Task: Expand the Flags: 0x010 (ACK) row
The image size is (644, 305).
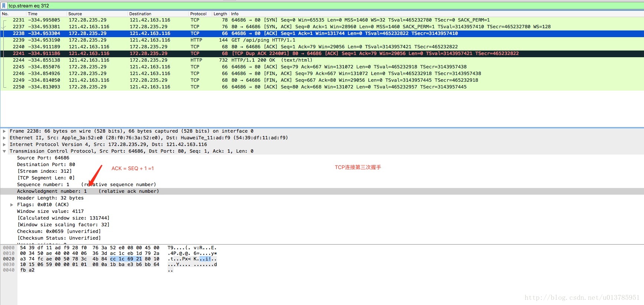Action: point(12,205)
